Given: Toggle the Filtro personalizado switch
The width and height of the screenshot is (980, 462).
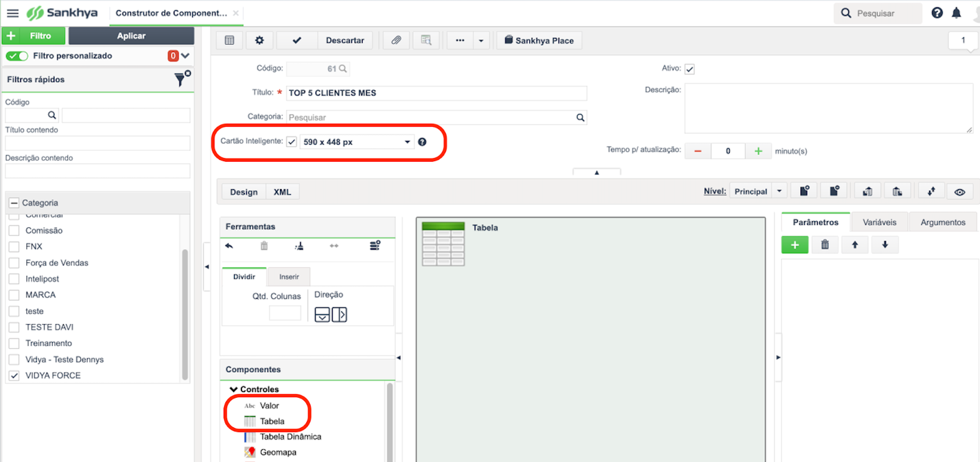Looking at the screenshot, I should click(17, 56).
